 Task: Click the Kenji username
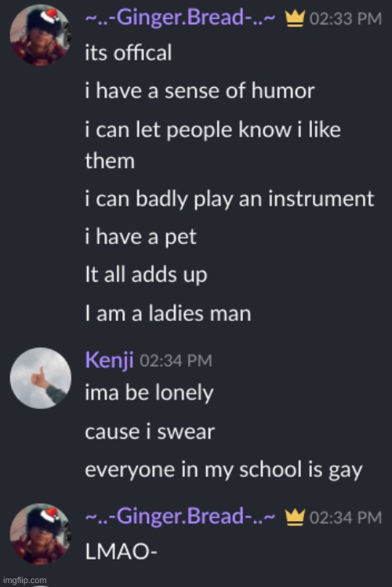click(x=109, y=360)
